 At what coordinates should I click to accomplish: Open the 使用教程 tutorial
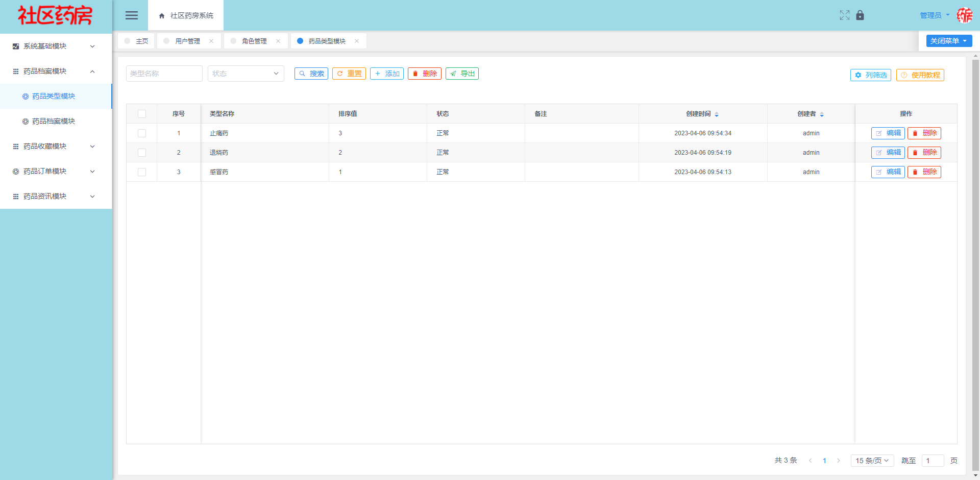[x=920, y=75]
